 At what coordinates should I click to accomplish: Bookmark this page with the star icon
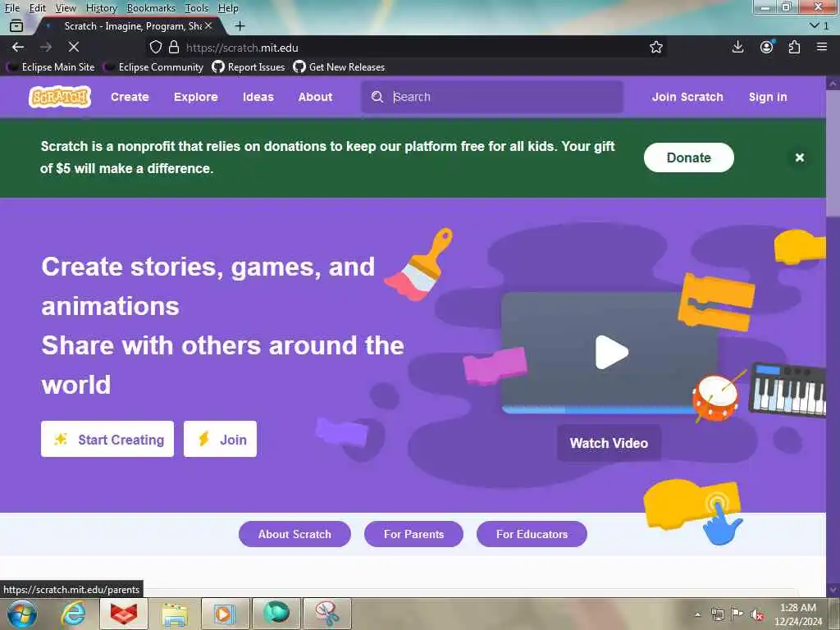click(x=655, y=47)
